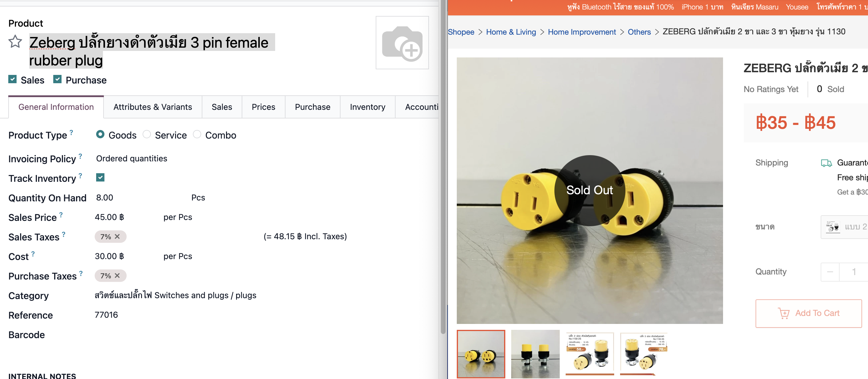The image size is (868, 379).
Task: Toggle the Sales checkbox
Action: point(12,80)
